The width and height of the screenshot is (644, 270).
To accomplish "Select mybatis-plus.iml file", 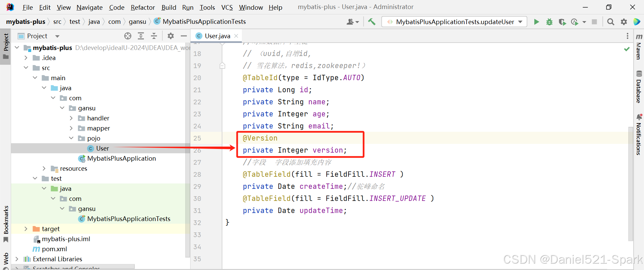I will (x=62, y=239).
